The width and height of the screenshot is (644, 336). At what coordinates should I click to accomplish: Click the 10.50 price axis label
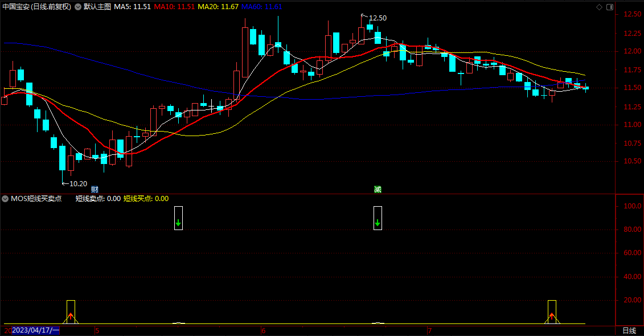[x=633, y=161]
